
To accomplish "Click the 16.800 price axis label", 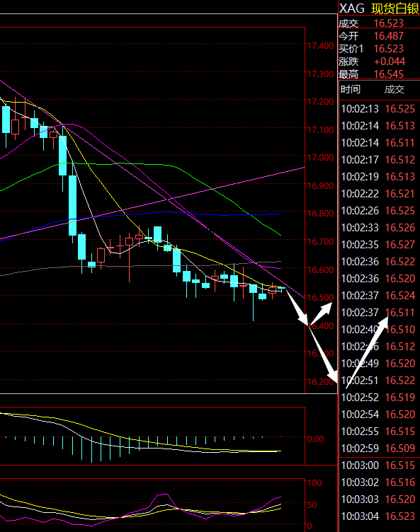I will 320,214.
